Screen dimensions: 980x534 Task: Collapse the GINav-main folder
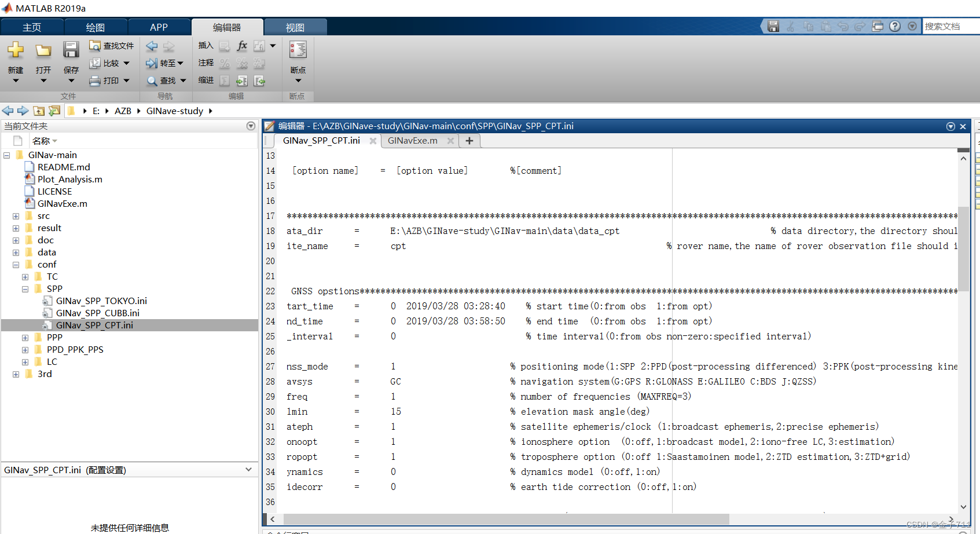coord(7,155)
